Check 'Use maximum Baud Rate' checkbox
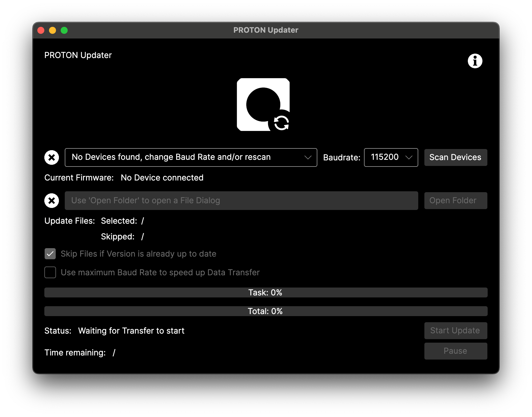 click(50, 272)
